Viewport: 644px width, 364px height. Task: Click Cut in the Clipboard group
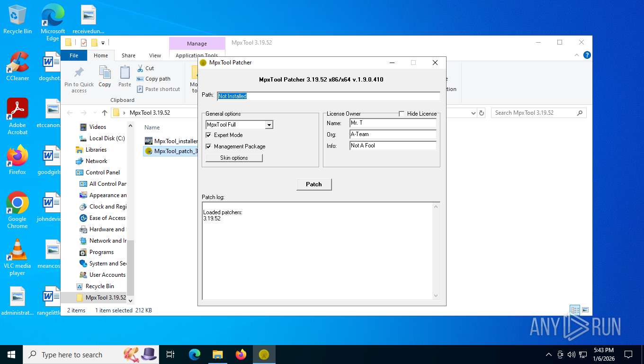pyautogui.click(x=145, y=68)
